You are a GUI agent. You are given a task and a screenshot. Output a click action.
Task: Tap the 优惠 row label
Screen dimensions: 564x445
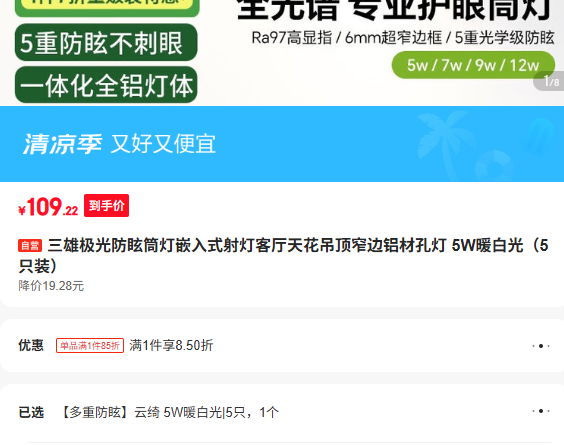pyautogui.click(x=31, y=345)
